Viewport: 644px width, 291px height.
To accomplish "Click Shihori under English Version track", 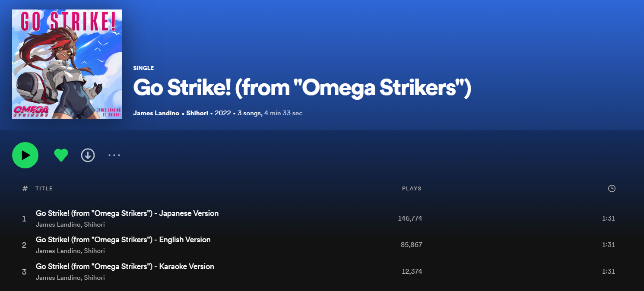I will point(94,251).
